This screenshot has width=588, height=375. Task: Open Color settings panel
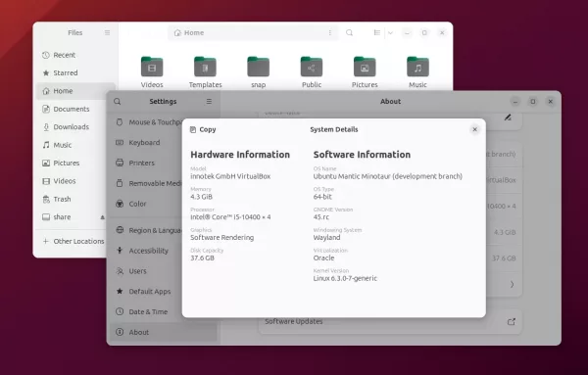point(146,204)
